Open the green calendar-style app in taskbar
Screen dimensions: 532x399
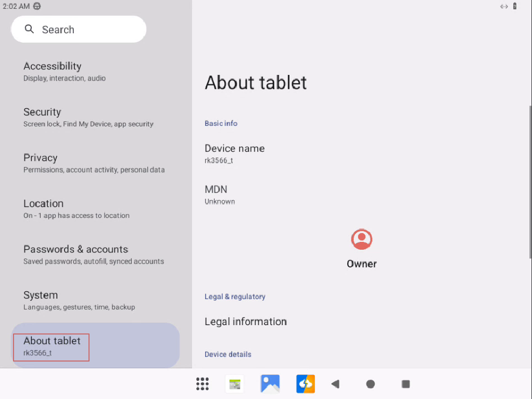(235, 384)
